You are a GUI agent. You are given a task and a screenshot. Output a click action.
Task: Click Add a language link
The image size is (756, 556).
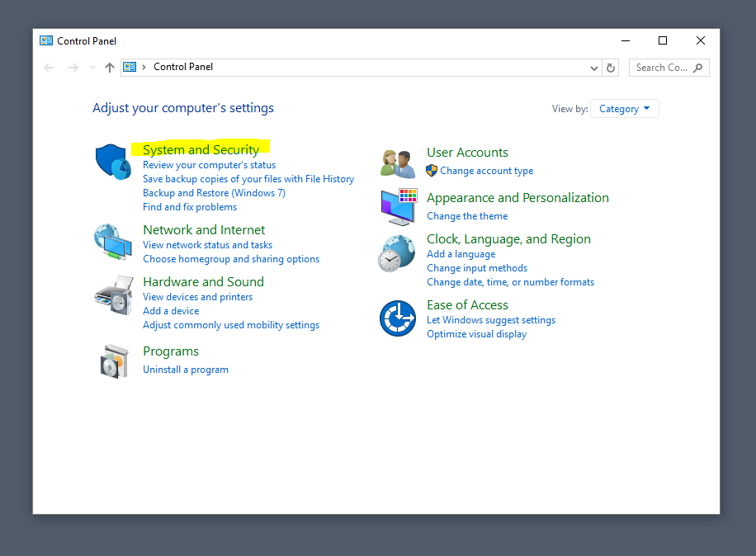pos(461,254)
